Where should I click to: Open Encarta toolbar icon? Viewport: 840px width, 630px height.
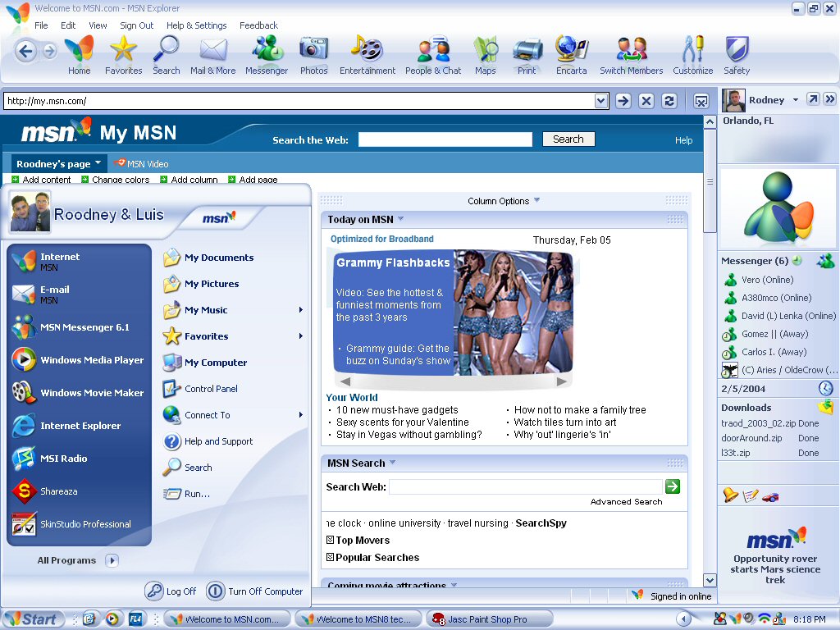tap(571, 55)
